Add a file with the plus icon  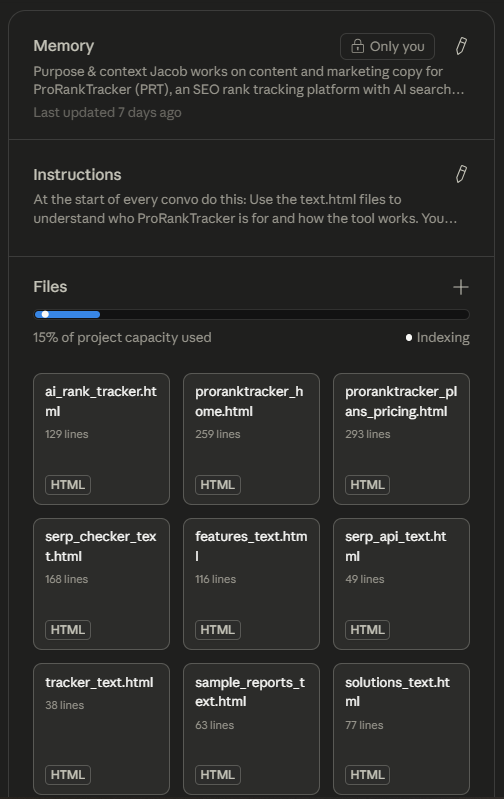click(x=461, y=287)
